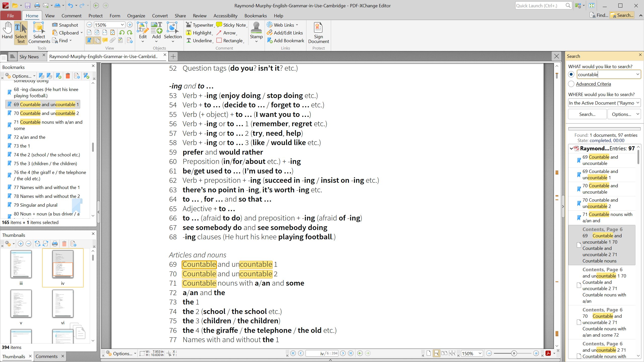
Task: Select page v thumbnail
Action: pyautogui.click(x=21, y=304)
